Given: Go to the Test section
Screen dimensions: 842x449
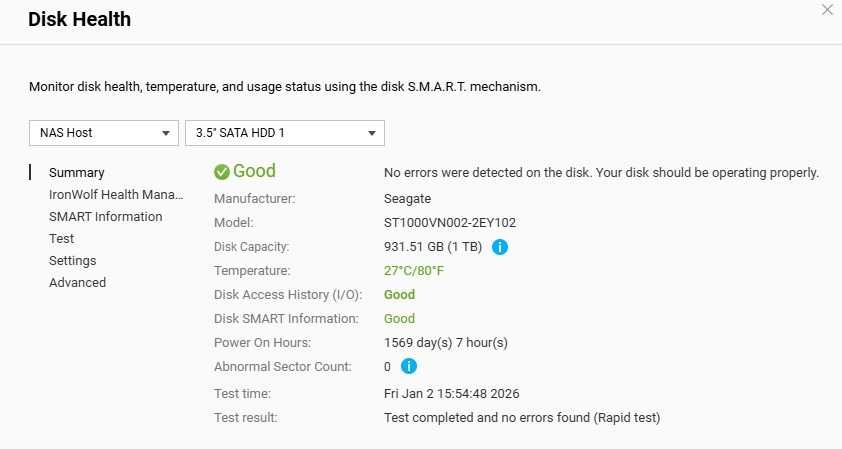Looking at the screenshot, I should 62,239.
